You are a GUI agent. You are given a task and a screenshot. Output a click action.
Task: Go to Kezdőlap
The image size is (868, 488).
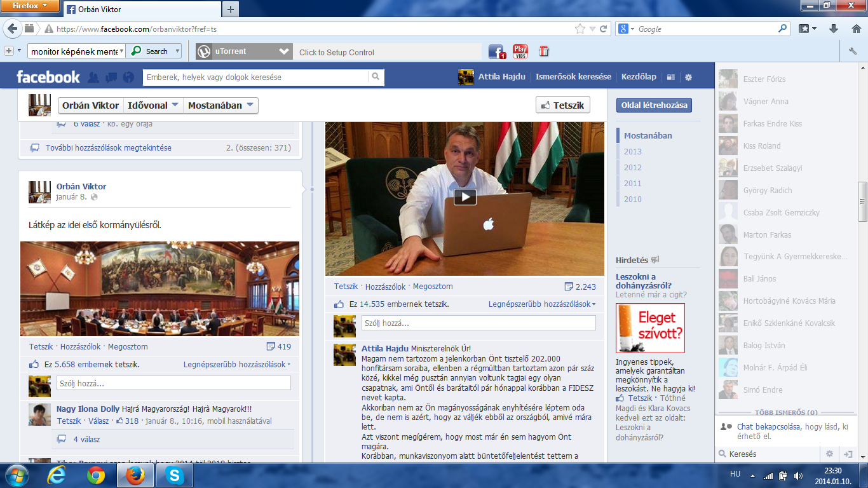[x=639, y=77]
